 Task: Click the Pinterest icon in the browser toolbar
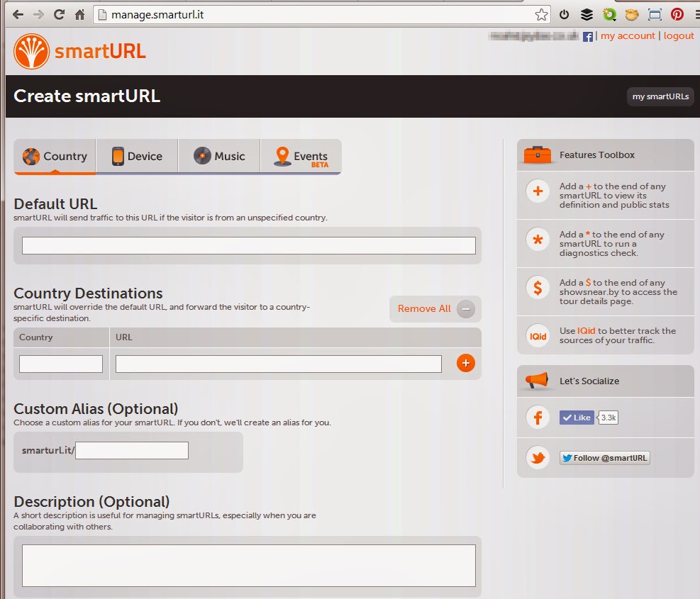(677, 14)
